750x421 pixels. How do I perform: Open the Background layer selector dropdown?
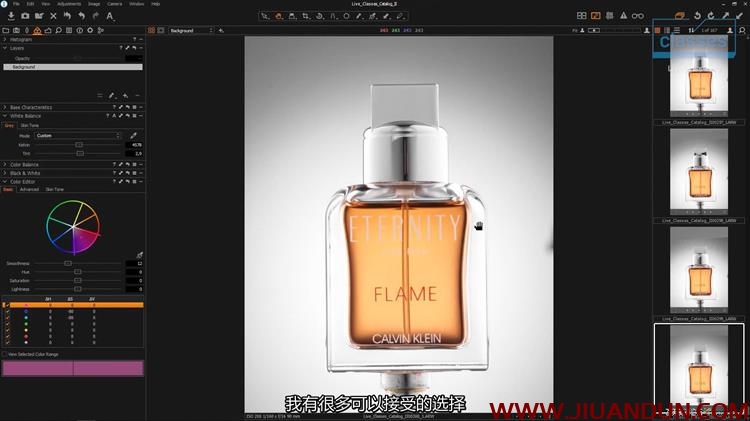pos(191,31)
